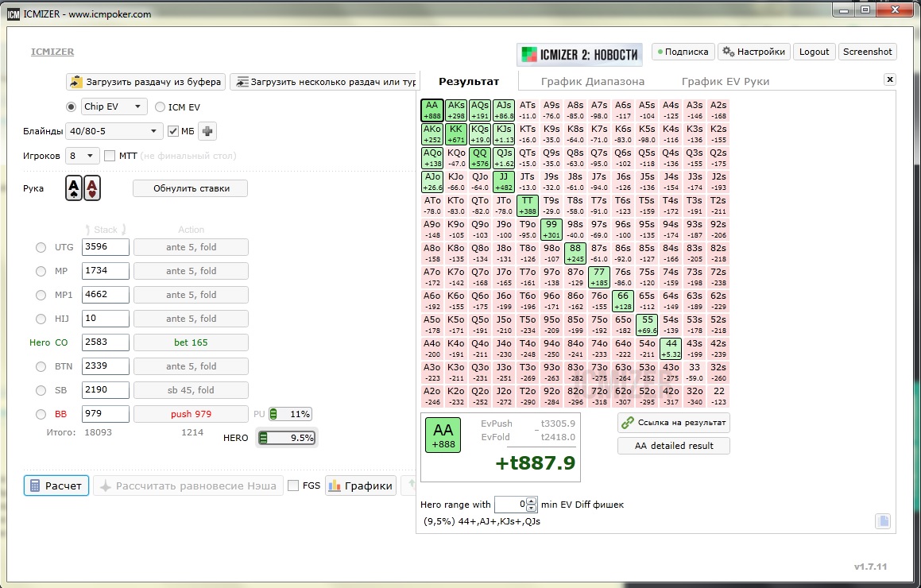This screenshot has height=588, width=921.
Task: Select the MP1 player radio button
Action: click(x=41, y=295)
